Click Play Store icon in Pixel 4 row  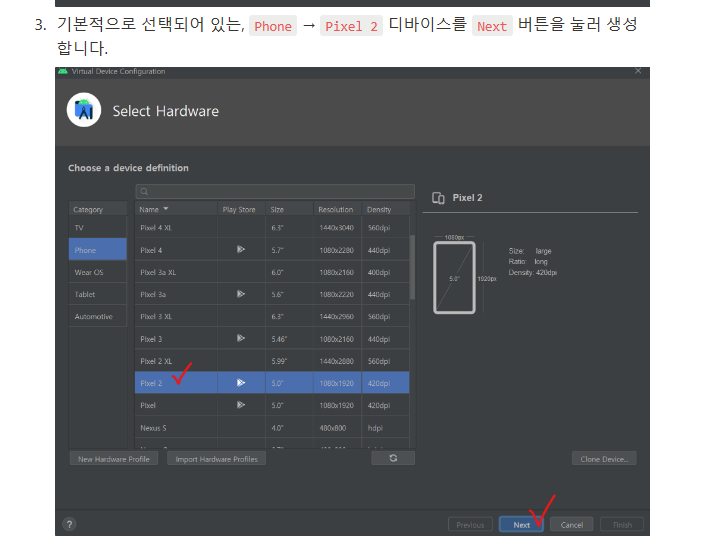click(x=241, y=249)
